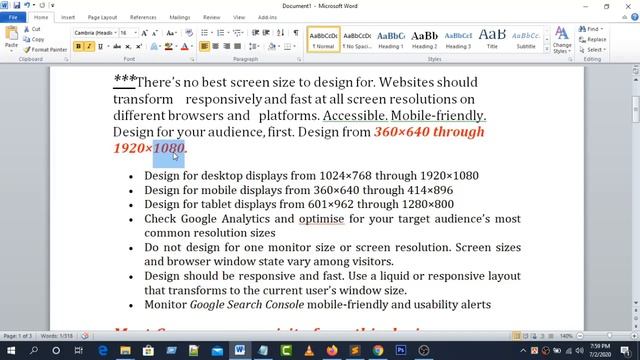Screen dimensions: 640x360
Task: Open Find dropdown arrow
Action: pos(602,29)
